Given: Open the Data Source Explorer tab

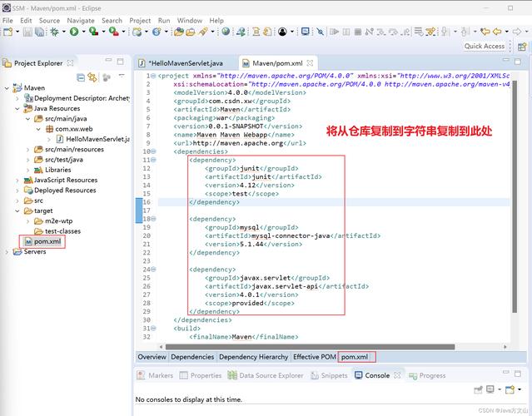Looking at the screenshot, I should pyautogui.click(x=266, y=375).
